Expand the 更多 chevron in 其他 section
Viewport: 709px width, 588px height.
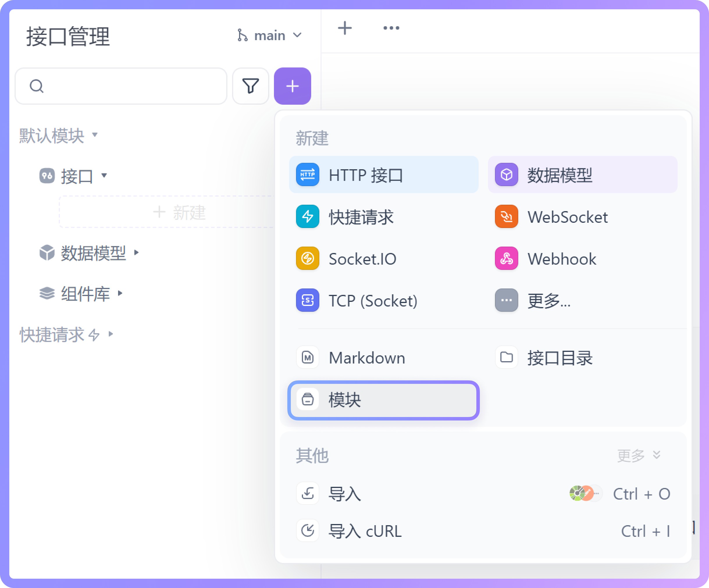coord(657,455)
